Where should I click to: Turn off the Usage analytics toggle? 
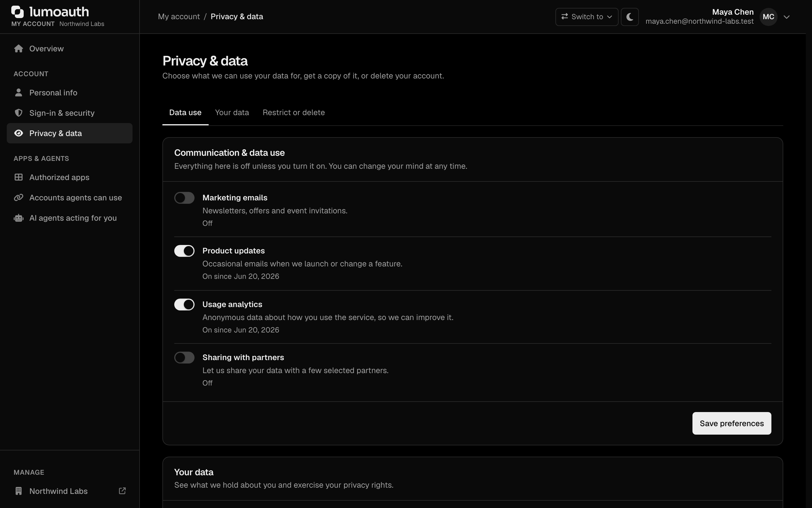pos(184,305)
